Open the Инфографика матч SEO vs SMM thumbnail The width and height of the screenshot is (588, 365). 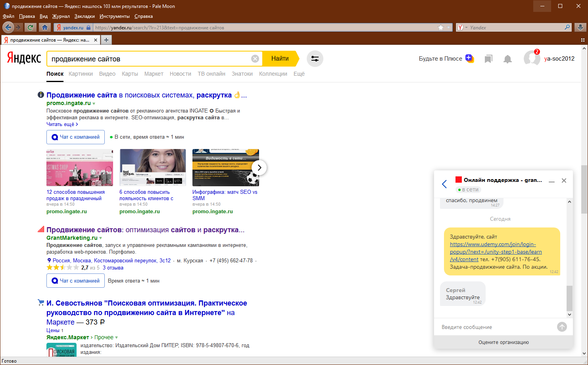coord(226,168)
